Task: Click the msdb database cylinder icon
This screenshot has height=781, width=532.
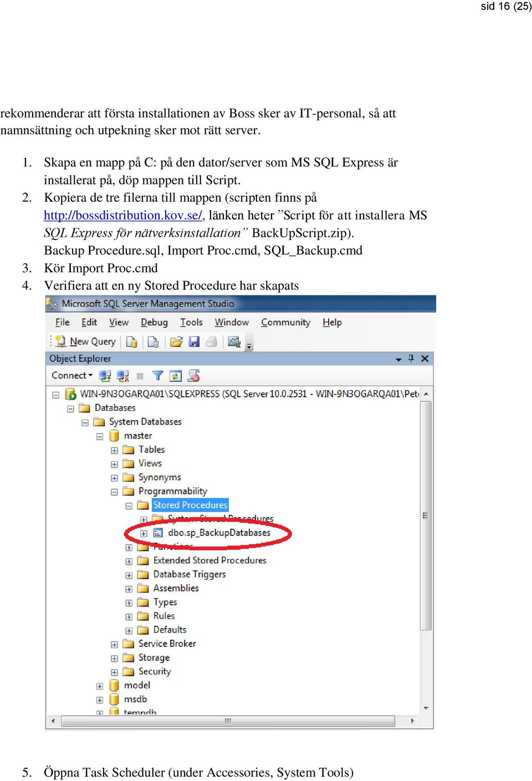Action: (x=114, y=699)
